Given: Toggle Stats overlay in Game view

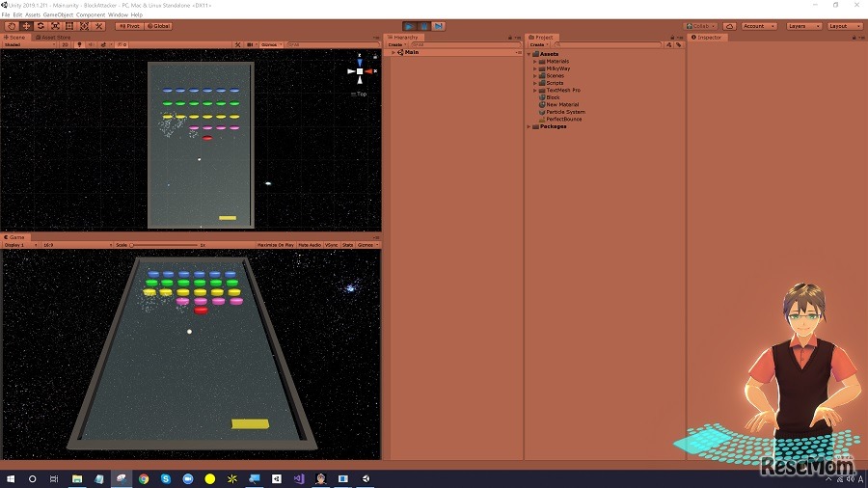Looking at the screenshot, I should click(347, 245).
